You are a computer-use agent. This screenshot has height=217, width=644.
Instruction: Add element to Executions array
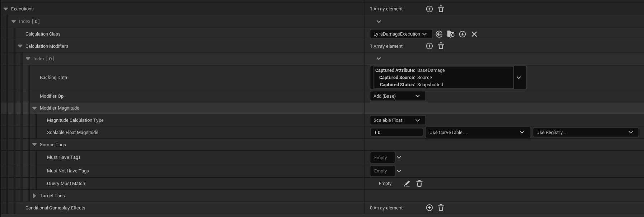(429, 9)
